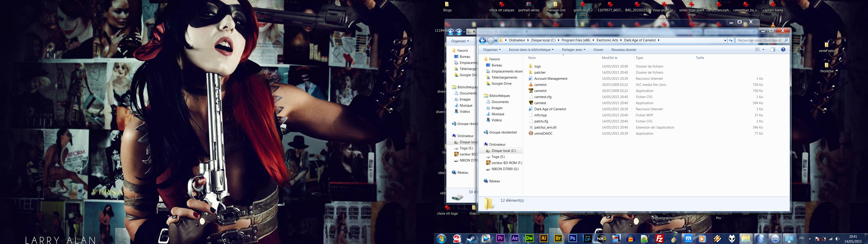This screenshot has height=244, width=868.
Task: Launch Adobe Bridge from taskbar
Action: [x=558, y=239]
